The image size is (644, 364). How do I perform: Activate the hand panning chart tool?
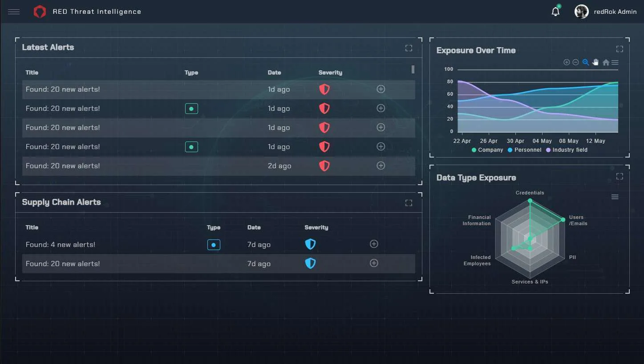pyautogui.click(x=595, y=62)
